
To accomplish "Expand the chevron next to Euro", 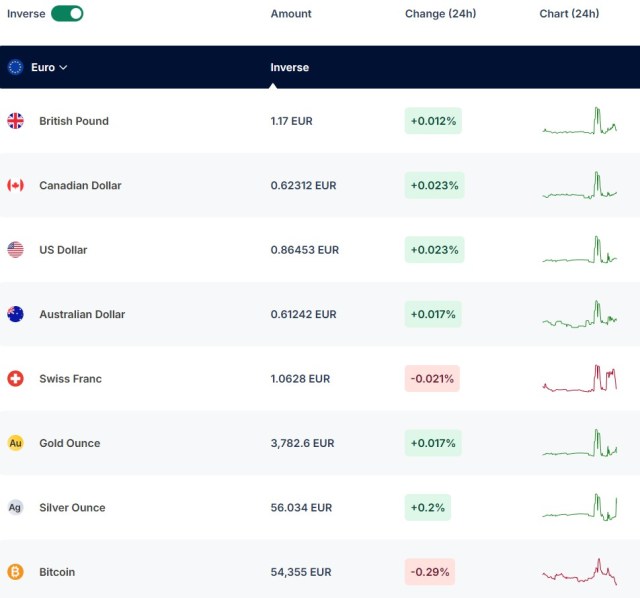I will click(63, 67).
